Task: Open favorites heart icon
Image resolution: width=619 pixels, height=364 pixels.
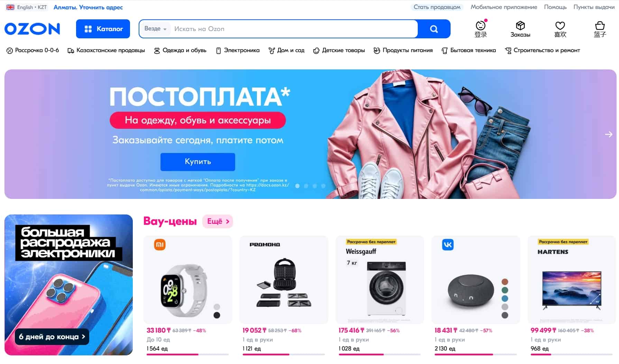Action: tap(560, 26)
